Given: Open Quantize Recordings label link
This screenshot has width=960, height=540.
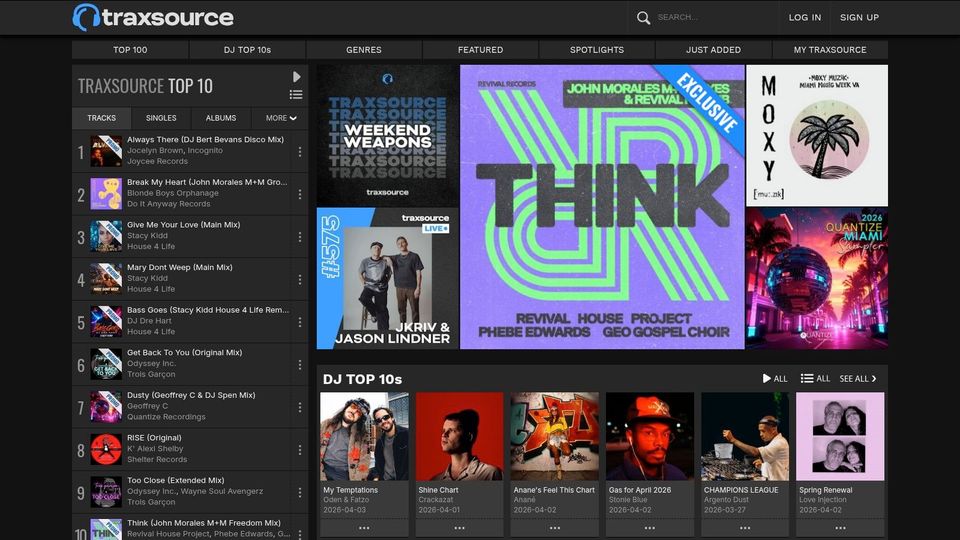Looking at the screenshot, I should tap(166, 416).
